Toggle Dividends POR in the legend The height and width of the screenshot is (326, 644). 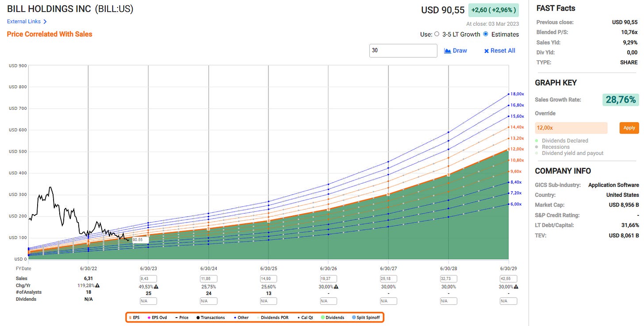coord(274,318)
